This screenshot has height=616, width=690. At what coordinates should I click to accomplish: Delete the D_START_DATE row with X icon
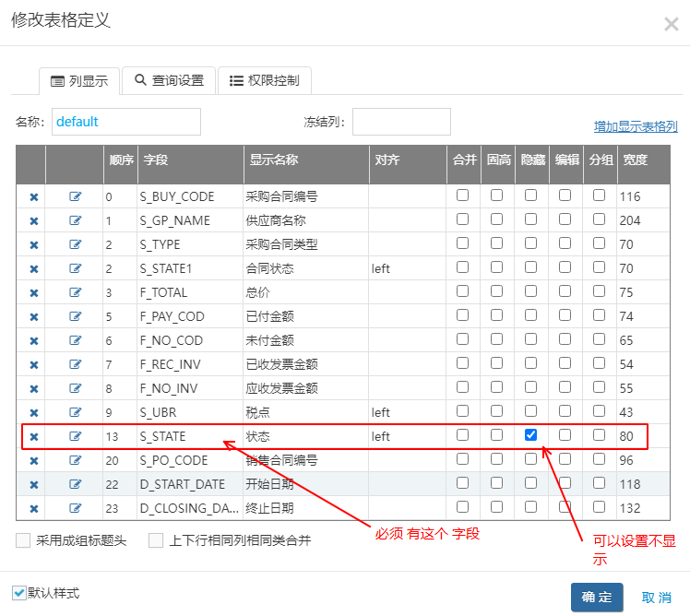click(33, 484)
